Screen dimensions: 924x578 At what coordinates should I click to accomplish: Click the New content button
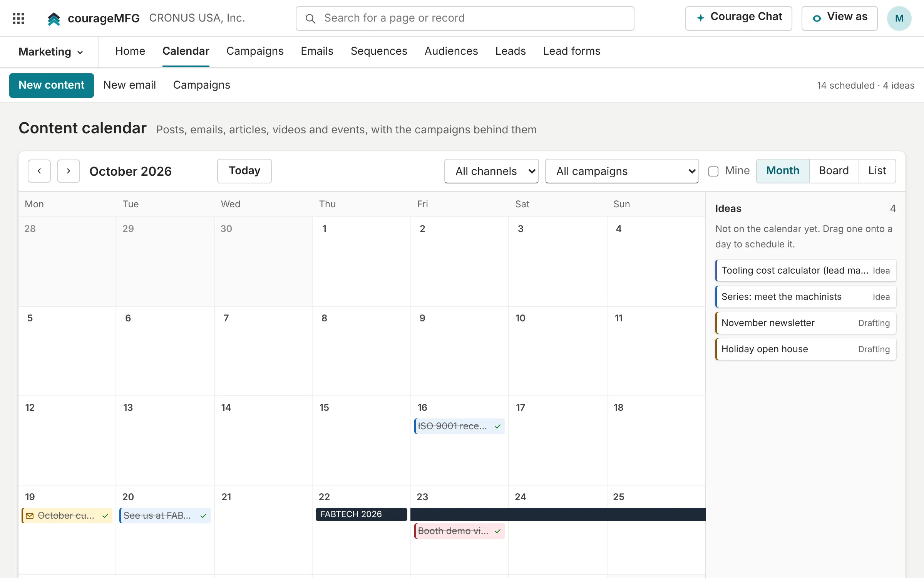(x=52, y=85)
